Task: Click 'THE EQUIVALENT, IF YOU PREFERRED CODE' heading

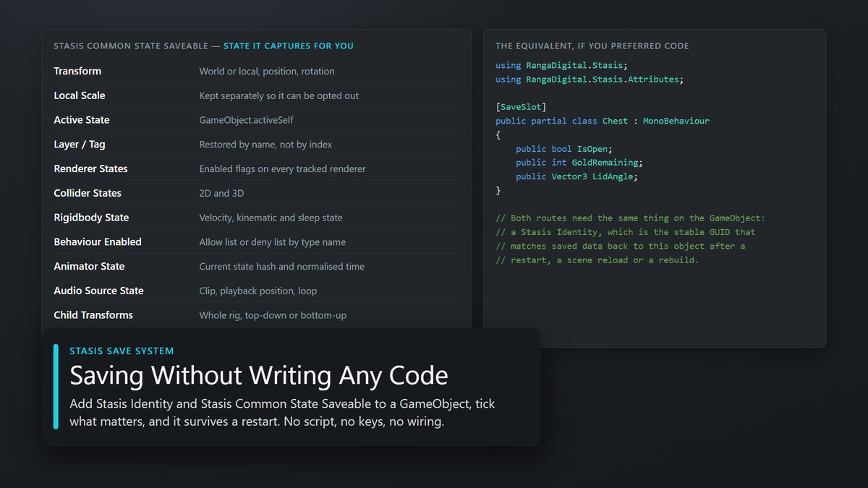Action: click(592, 46)
